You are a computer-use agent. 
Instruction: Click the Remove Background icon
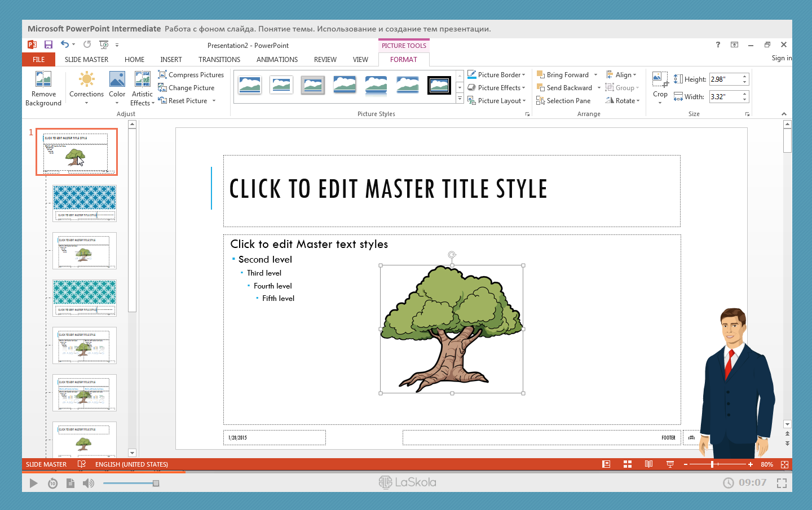coord(43,79)
